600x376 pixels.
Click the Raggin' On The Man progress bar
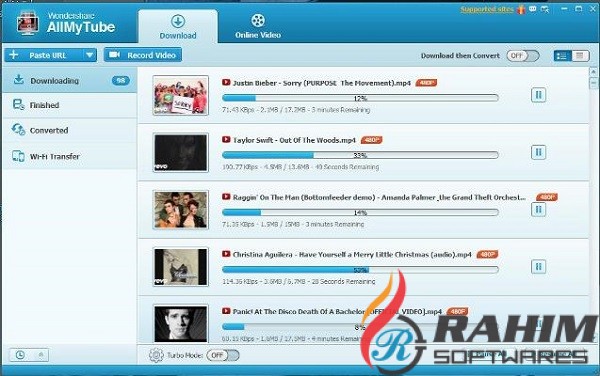360,212
